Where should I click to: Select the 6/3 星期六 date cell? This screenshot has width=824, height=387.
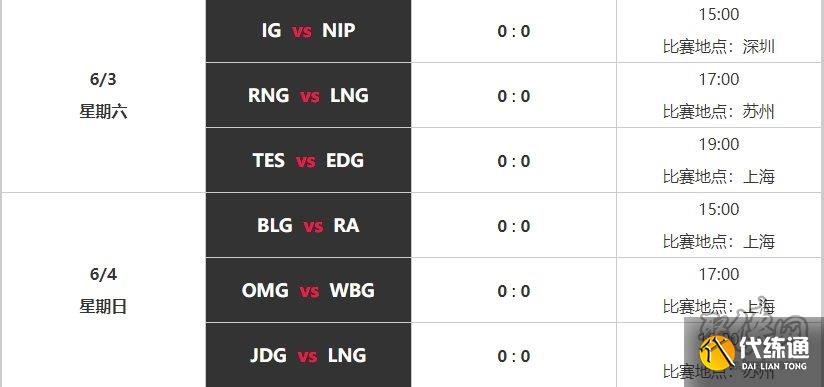click(x=104, y=96)
